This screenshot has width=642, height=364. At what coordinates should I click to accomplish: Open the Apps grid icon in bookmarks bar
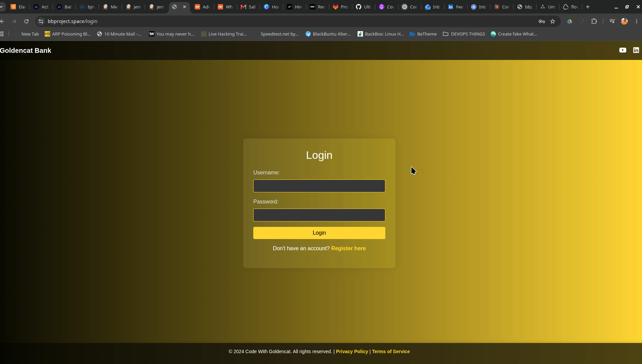pyautogui.click(x=2, y=34)
